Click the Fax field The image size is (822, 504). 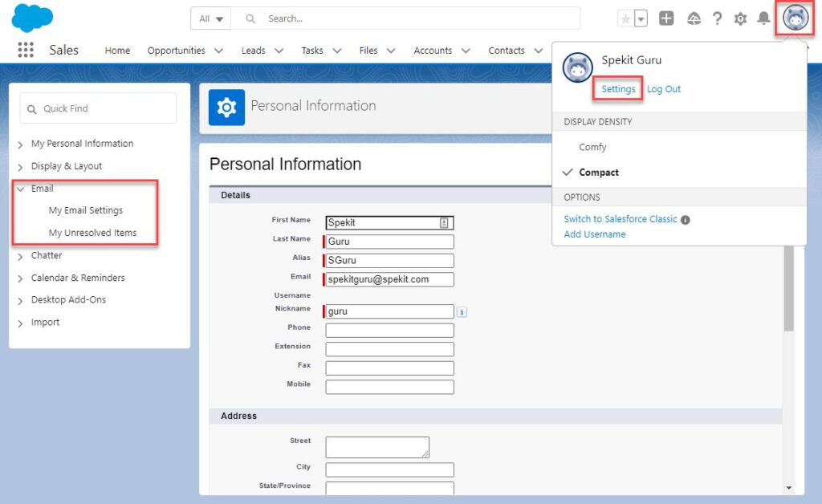pos(389,368)
